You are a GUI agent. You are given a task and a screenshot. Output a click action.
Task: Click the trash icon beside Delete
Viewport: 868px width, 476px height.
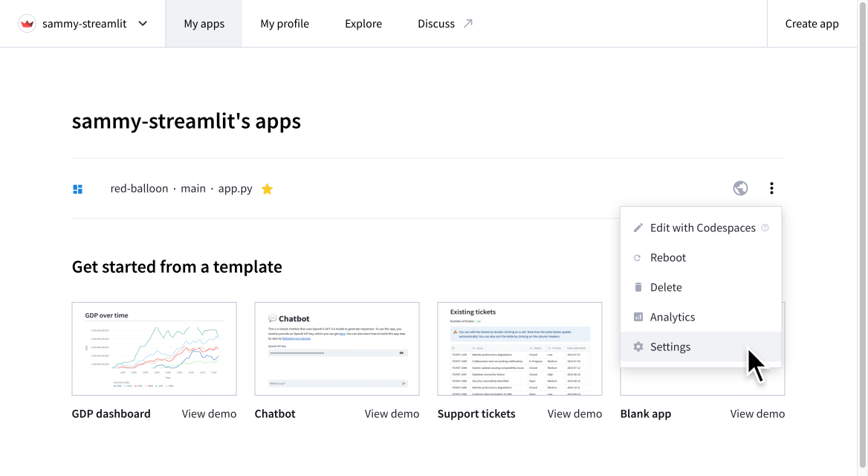pyautogui.click(x=638, y=287)
